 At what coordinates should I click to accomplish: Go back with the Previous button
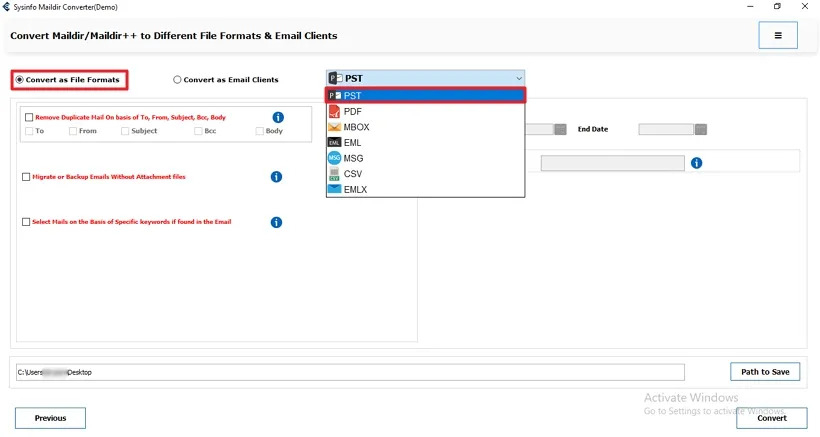point(50,418)
